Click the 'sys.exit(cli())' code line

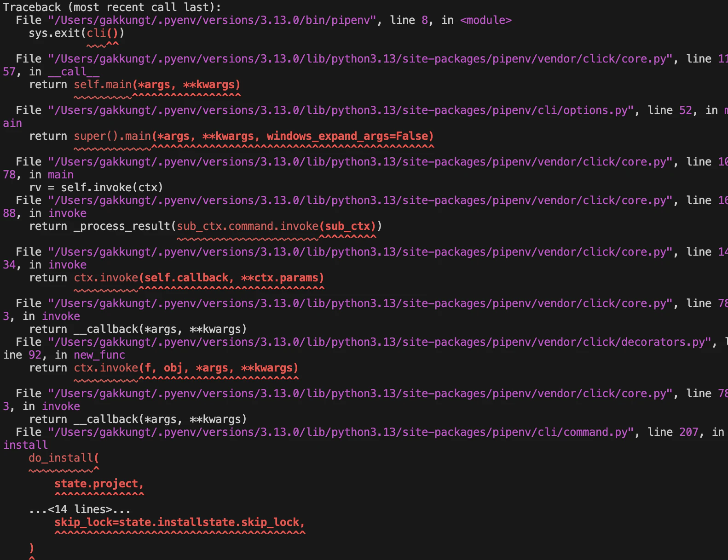coord(76,33)
